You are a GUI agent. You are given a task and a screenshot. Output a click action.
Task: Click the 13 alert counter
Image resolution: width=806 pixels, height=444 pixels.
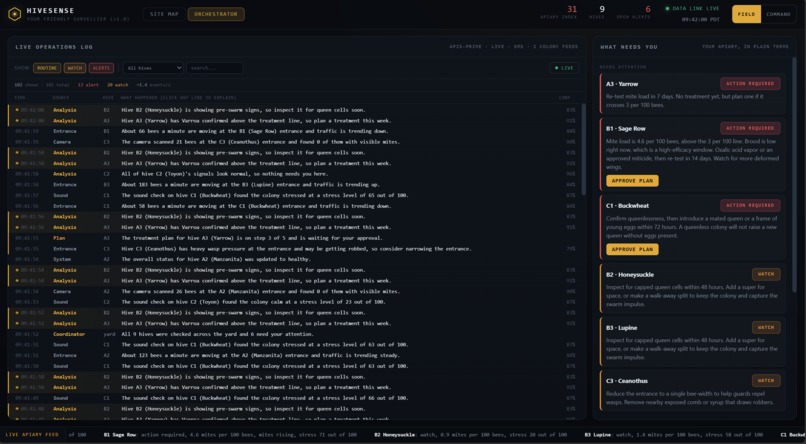coord(88,85)
